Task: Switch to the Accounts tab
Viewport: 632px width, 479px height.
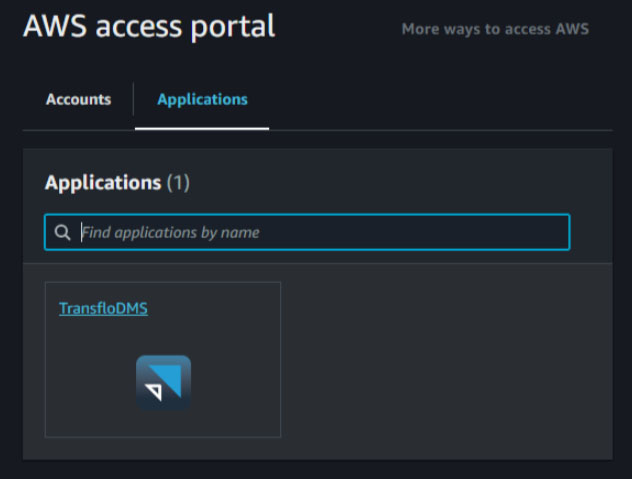Action: [x=78, y=99]
